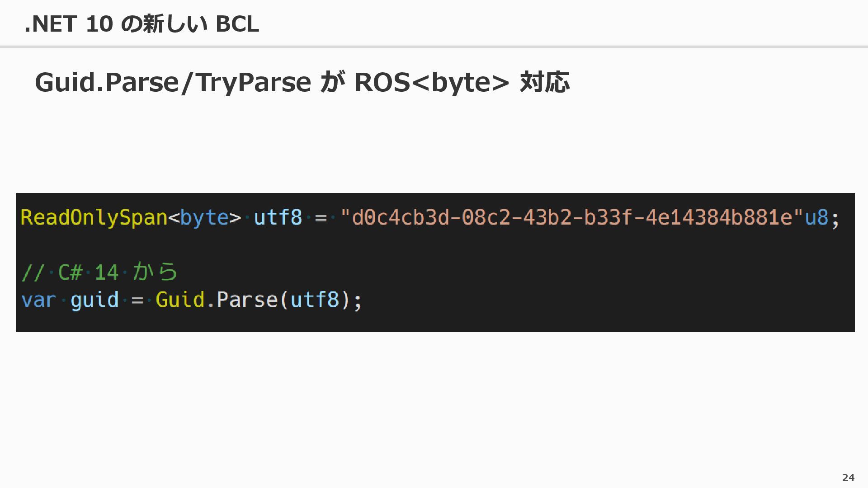Click "対応" at the end of heading
The image size is (868, 488).
coord(544,82)
